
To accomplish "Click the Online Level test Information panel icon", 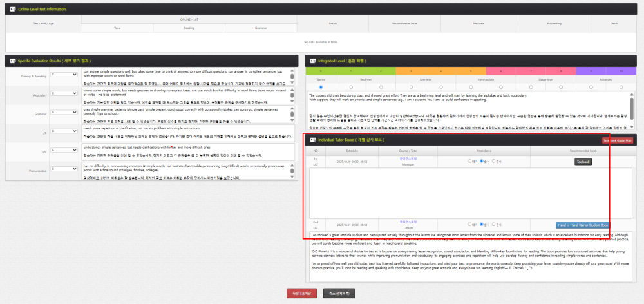I will coord(11,8).
